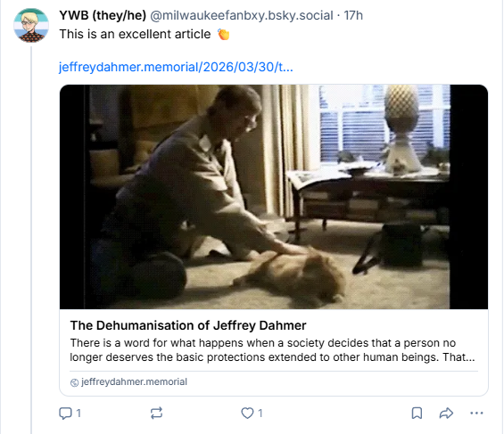Open the three-dot more options menu

click(476, 414)
